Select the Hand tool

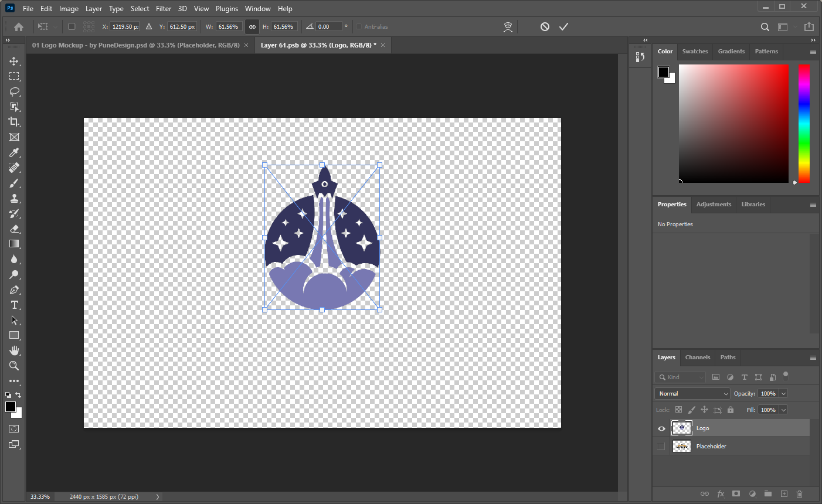pyautogui.click(x=14, y=350)
